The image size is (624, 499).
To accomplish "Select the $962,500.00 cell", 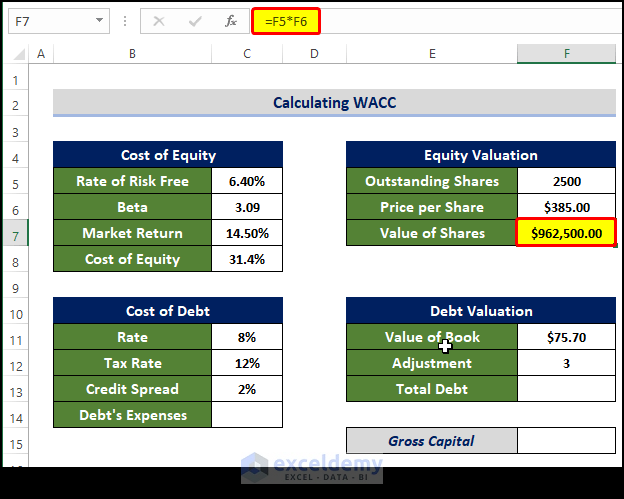I will pos(567,233).
